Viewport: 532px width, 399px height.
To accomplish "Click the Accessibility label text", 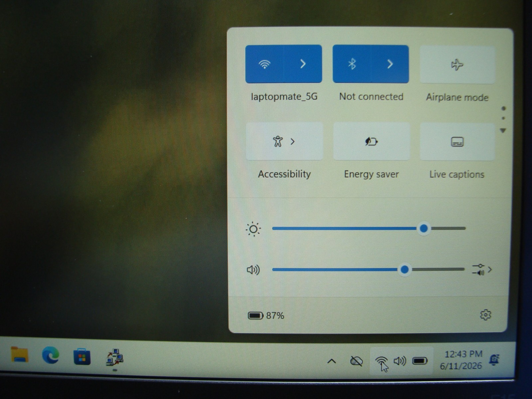I will pos(284,174).
